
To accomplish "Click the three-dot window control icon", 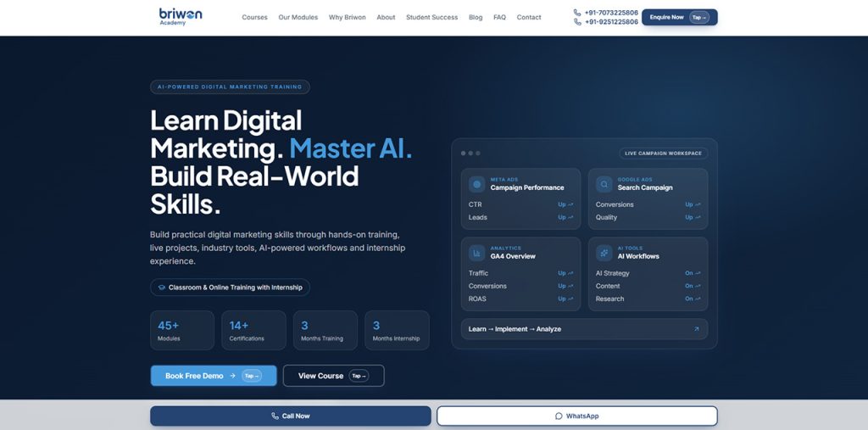I will pyautogui.click(x=470, y=154).
